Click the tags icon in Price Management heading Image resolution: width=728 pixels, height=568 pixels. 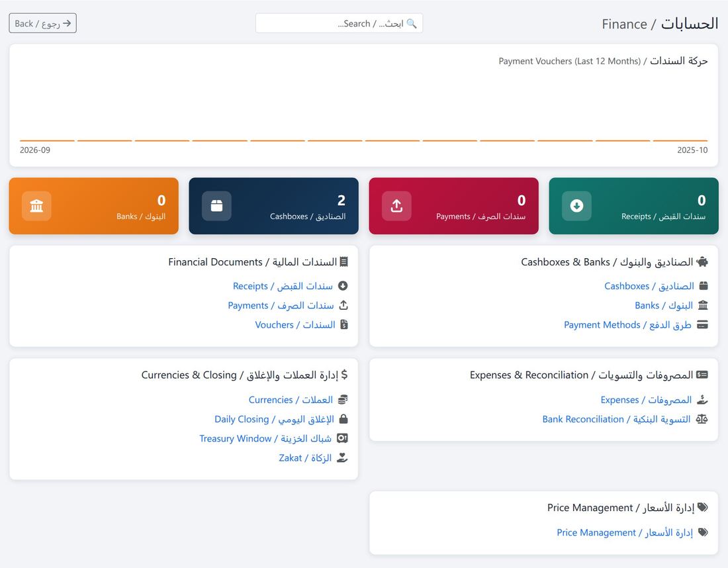click(703, 507)
